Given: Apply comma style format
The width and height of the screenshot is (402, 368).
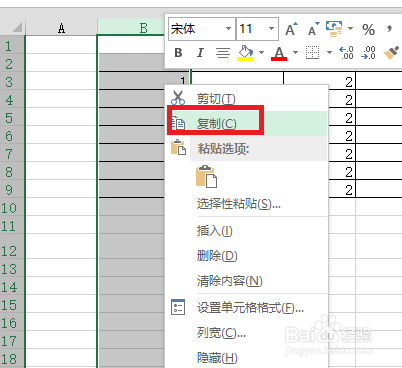Looking at the screenshot, I should [x=389, y=29].
